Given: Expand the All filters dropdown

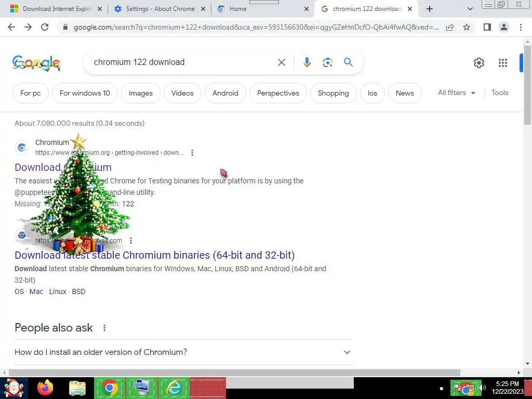Looking at the screenshot, I should point(456,92).
